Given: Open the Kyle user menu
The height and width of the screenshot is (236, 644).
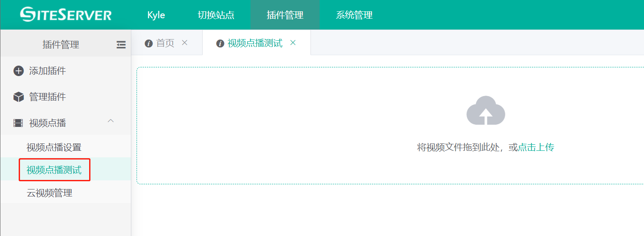Looking at the screenshot, I should (x=156, y=15).
